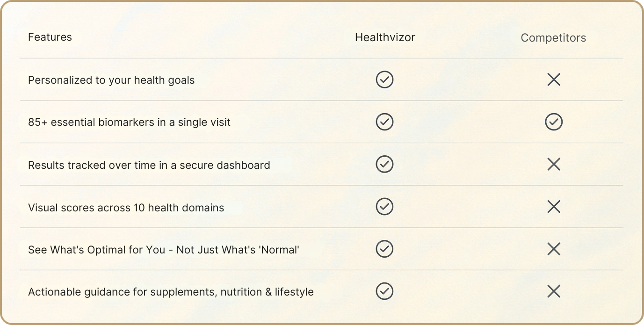Image resolution: width=644 pixels, height=325 pixels.
Task: Click Healthvizor checkmark for personalized health goals
Action: click(x=384, y=79)
